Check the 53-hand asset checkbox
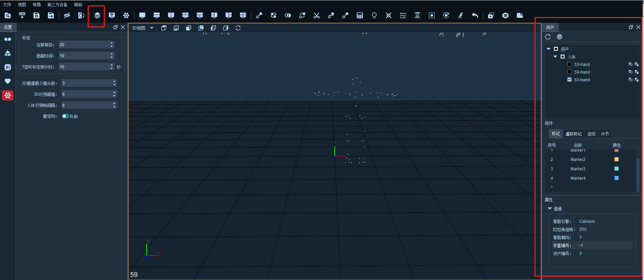The height and width of the screenshot is (280, 644). tap(569, 64)
